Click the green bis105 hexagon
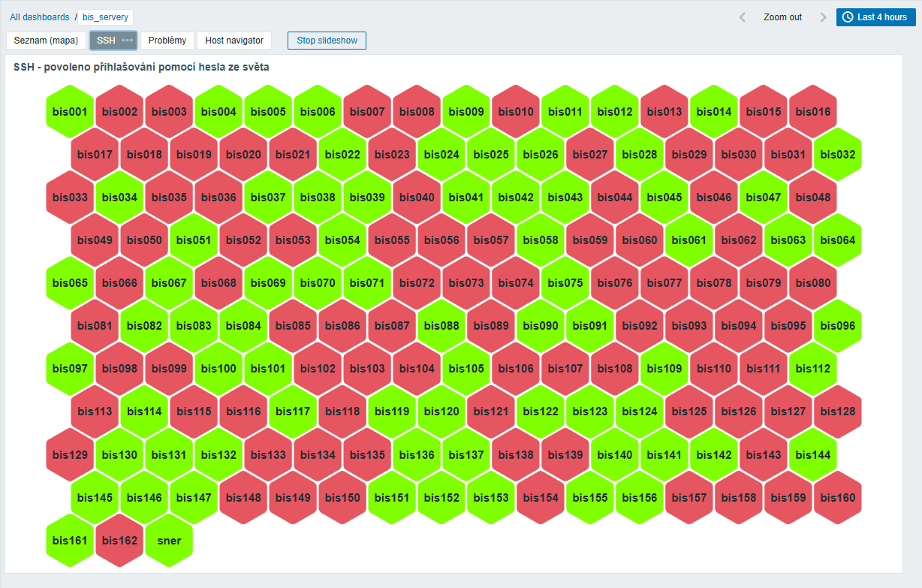The height and width of the screenshot is (588, 922). (x=466, y=369)
